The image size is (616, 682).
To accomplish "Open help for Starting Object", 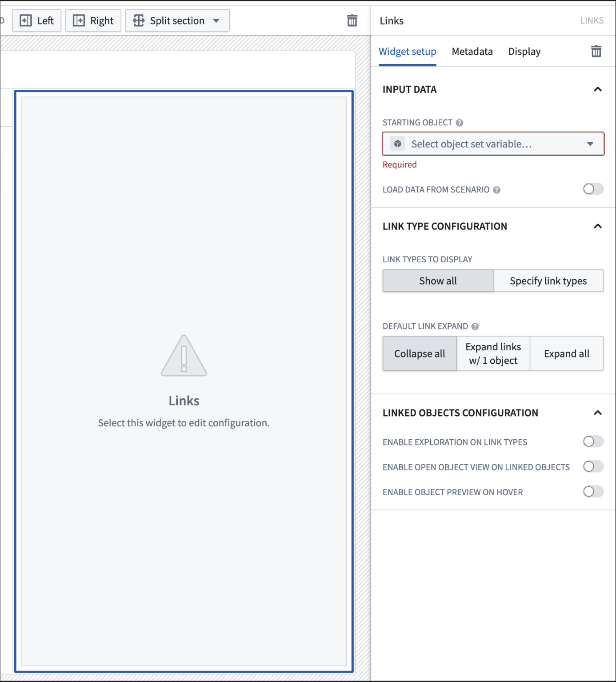I will [x=460, y=123].
